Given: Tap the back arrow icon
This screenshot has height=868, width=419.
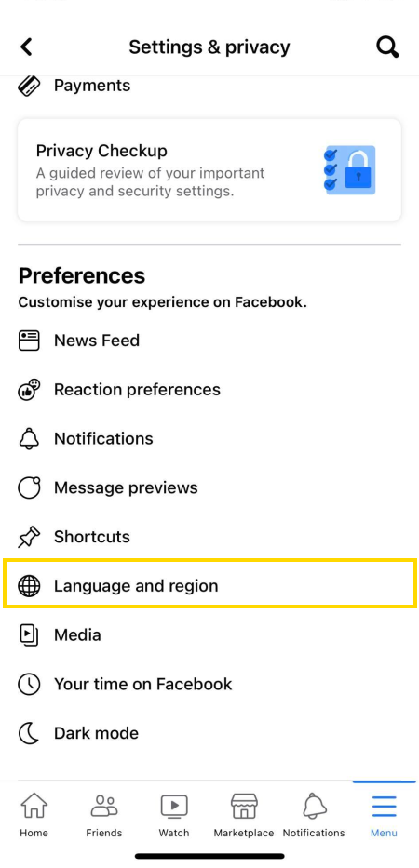Looking at the screenshot, I should (27, 47).
